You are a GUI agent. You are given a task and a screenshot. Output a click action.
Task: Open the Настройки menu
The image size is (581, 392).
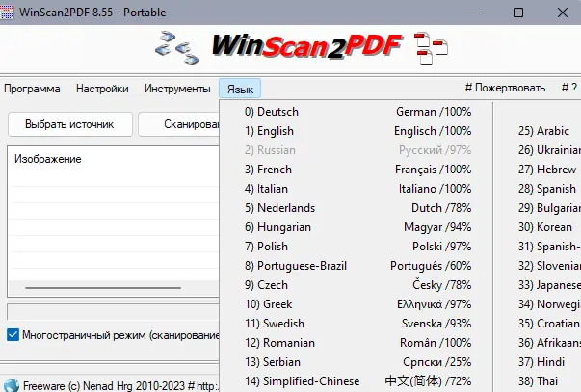[x=102, y=89]
